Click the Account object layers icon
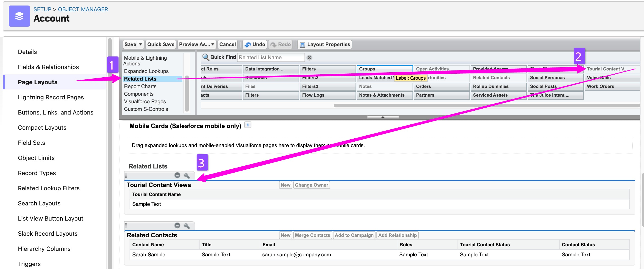Image resolution: width=644 pixels, height=269 pixels. click(x=19, y=16)
